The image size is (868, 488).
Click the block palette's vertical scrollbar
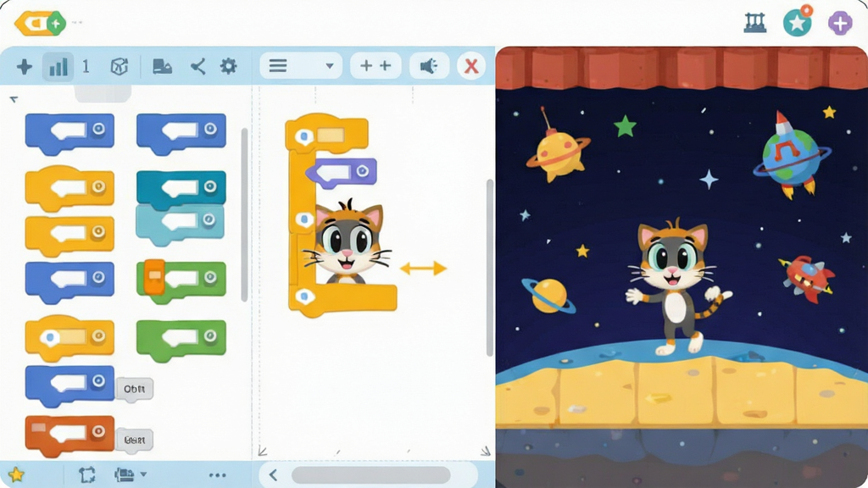coord(244,215)
